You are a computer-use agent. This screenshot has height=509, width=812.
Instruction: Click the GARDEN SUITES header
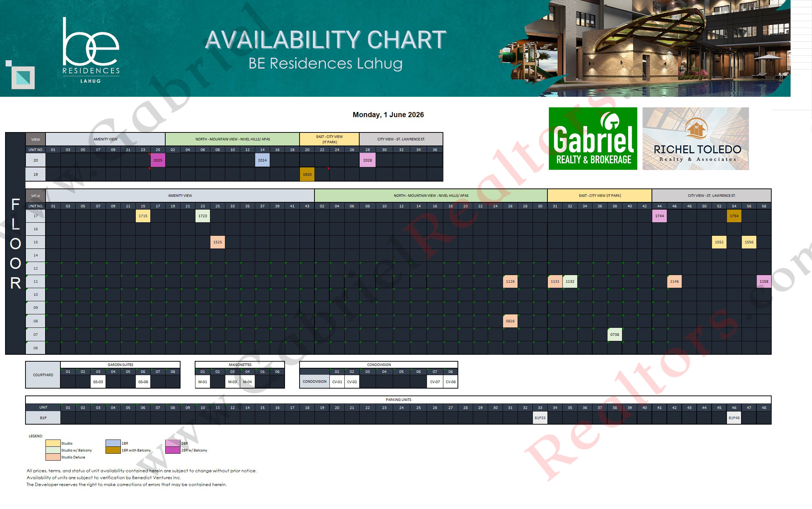120,365
